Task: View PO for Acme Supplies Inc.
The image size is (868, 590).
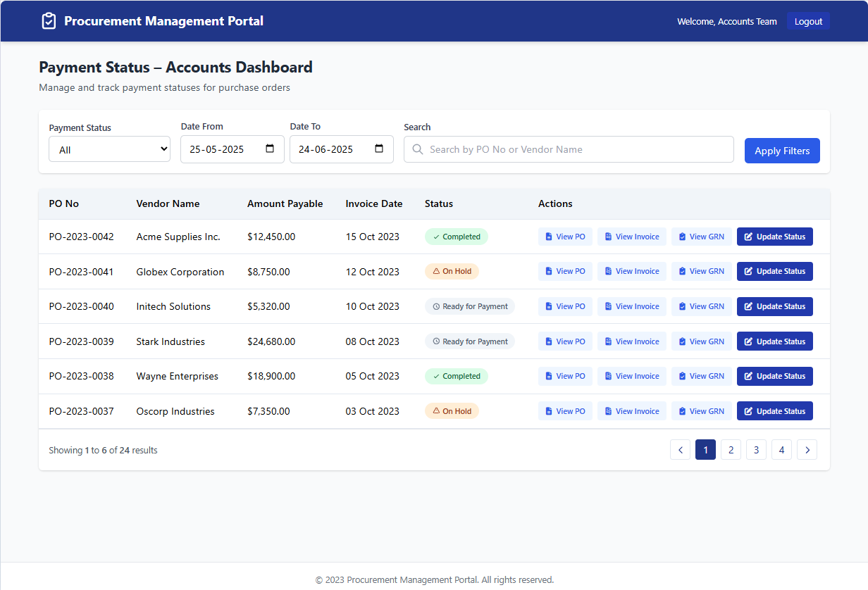Action: pyautogui.click(x=566, y=237)
